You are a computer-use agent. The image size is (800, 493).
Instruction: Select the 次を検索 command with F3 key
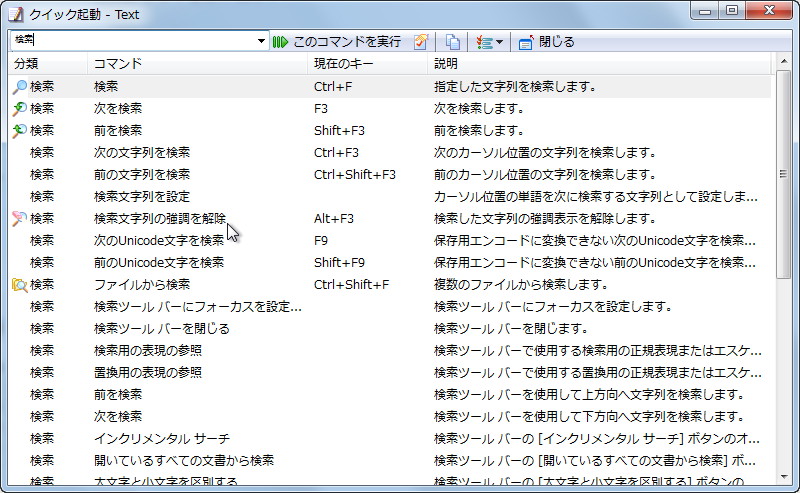pyautogui.click(x=117, y=109)
